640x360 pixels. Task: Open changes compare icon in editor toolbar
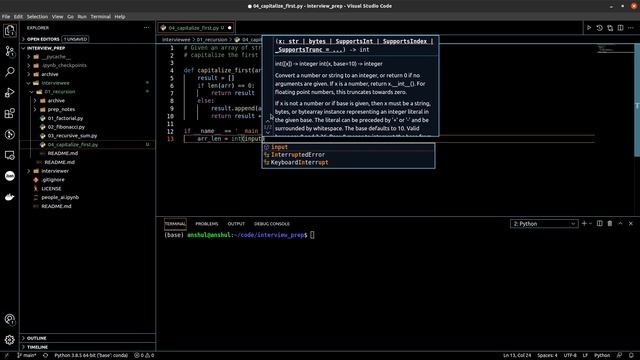(610, 28)
